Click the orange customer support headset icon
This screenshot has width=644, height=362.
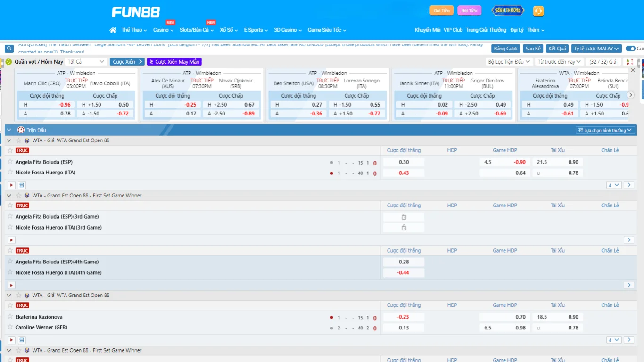coord(538,11)
